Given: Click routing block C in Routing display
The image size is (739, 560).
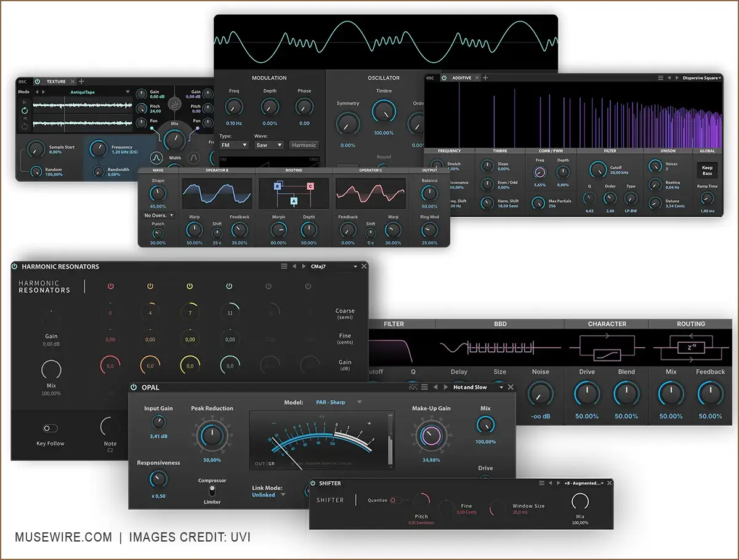Looking at the screenshot, I should 310,186.
